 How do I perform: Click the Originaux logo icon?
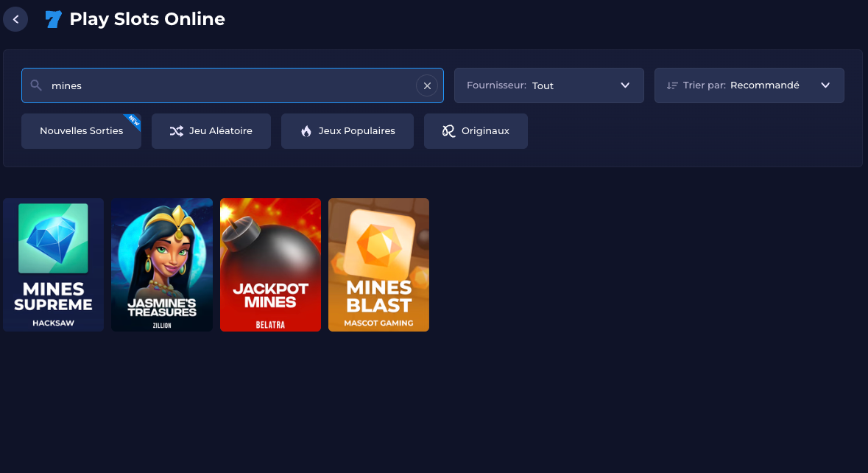[x=448, y=131]
